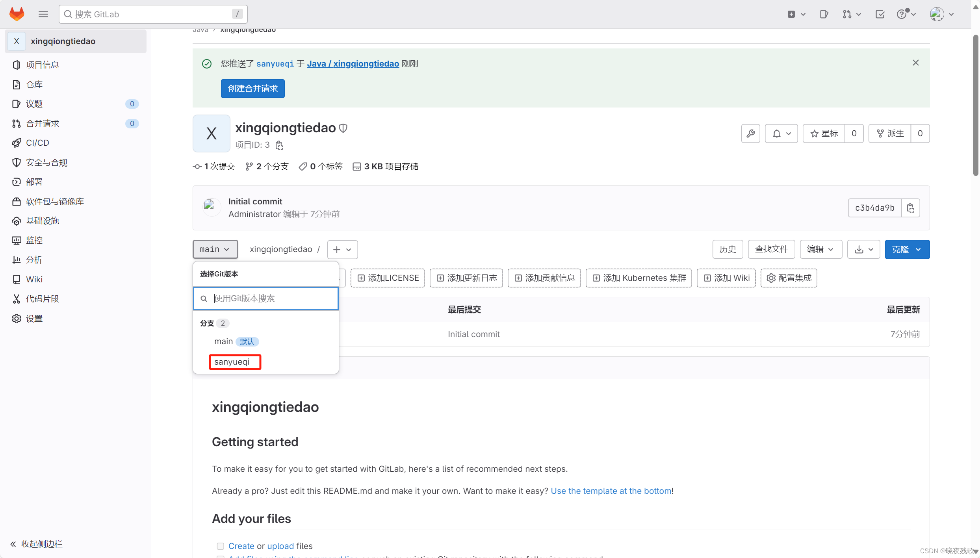Image resolution: width=980 pixels, height=558 pixels.
Task: Collapse sidebar with 收起侧边栏
Action: (36, 544)
